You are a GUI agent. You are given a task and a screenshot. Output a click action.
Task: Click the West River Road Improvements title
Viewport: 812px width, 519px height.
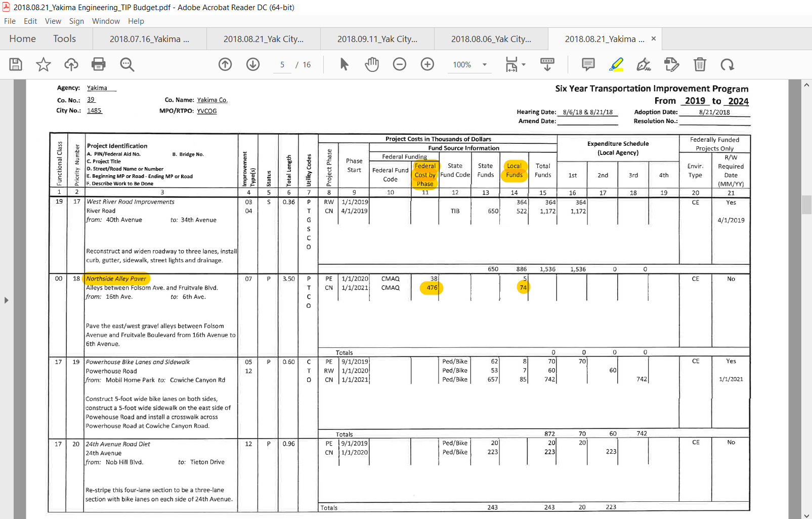click(130, 202)
